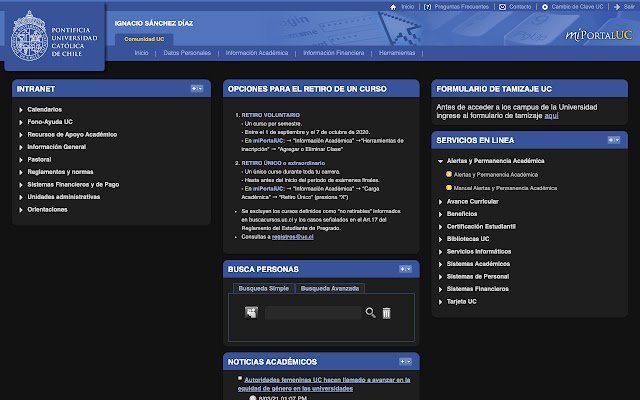Click the registros@uc.cl email link

point(293,237)
